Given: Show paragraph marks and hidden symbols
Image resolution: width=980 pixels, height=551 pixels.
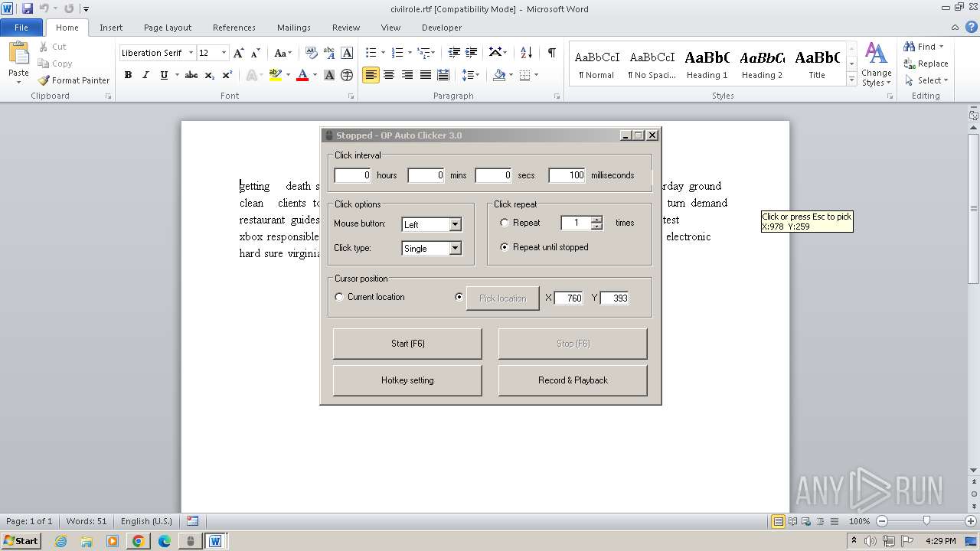Looking at the screenshot, I should tap(551, 53).
